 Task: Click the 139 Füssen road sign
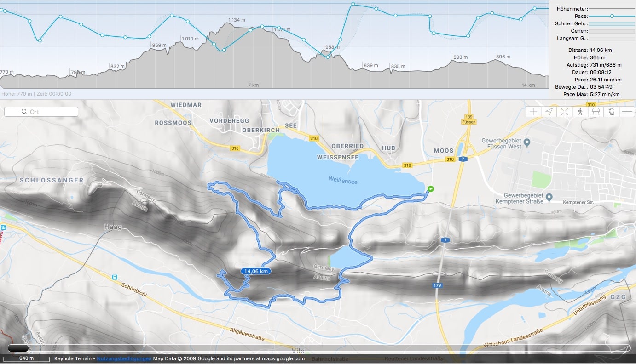469,119
